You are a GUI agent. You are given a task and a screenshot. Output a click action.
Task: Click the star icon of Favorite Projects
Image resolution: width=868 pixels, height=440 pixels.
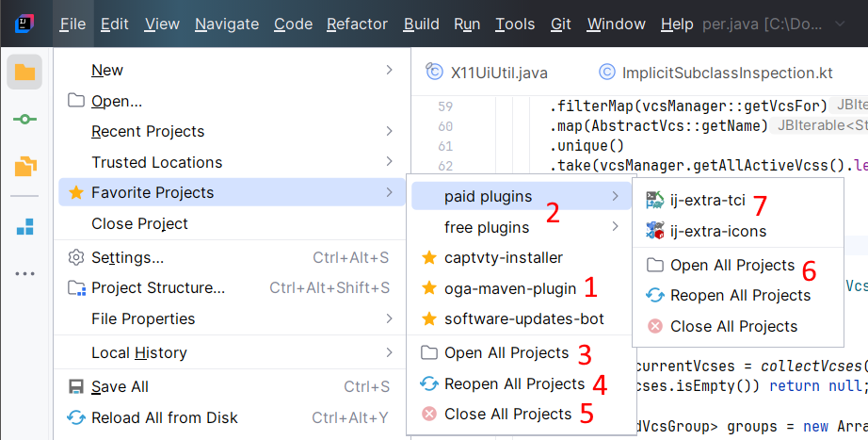76,192
